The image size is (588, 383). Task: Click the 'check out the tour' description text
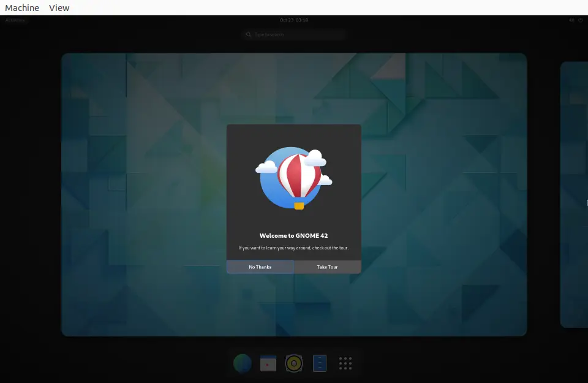pos(293,248)
